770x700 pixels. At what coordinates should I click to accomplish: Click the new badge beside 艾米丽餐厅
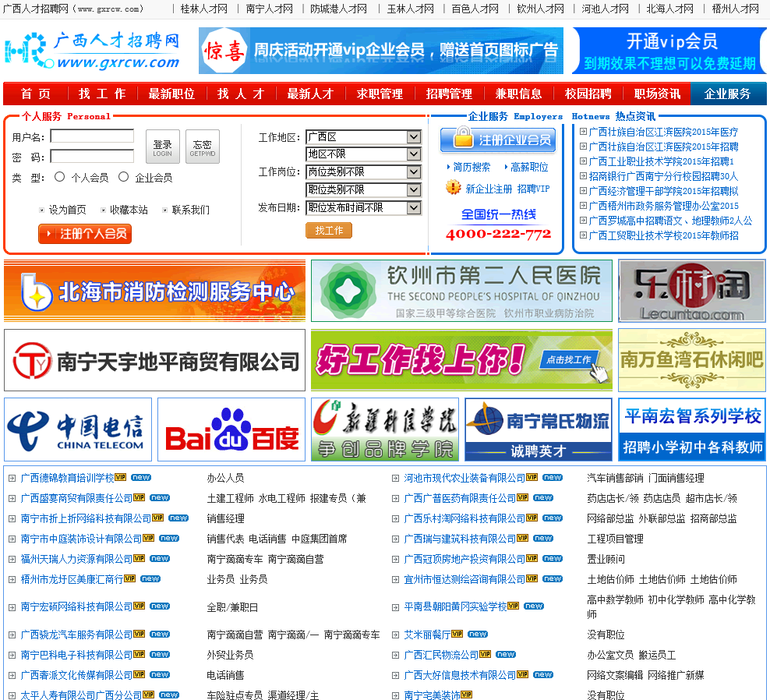[477, 634]
